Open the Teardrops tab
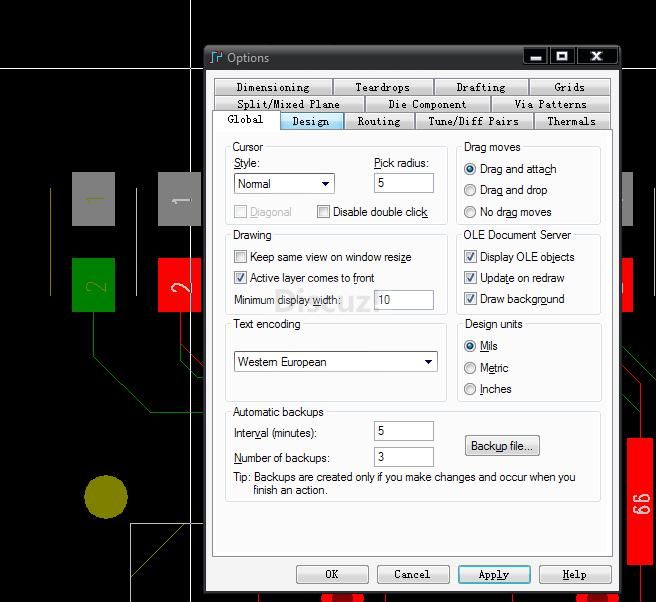The width and height of the screenshot is (656, 602). pos(383,87)
